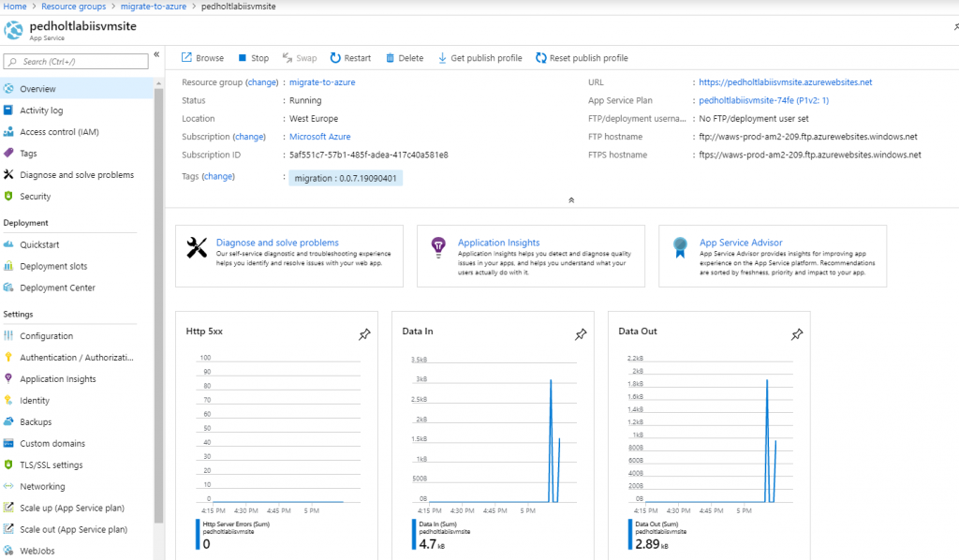Click the Diagnose and solve problems wrench icon
Viewport: 959px width, 560px height.
pos(197,247)
